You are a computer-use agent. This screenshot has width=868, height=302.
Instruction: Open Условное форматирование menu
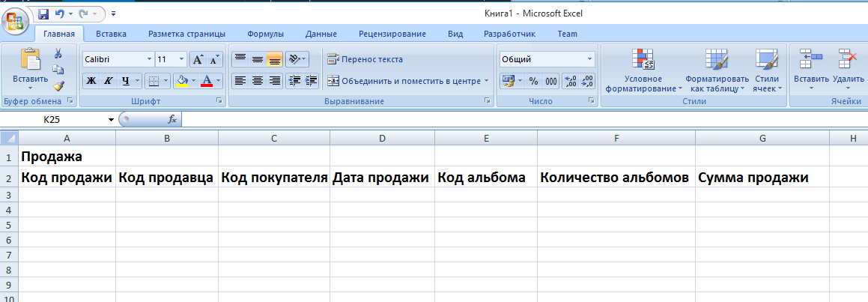[x=644, y=70]
